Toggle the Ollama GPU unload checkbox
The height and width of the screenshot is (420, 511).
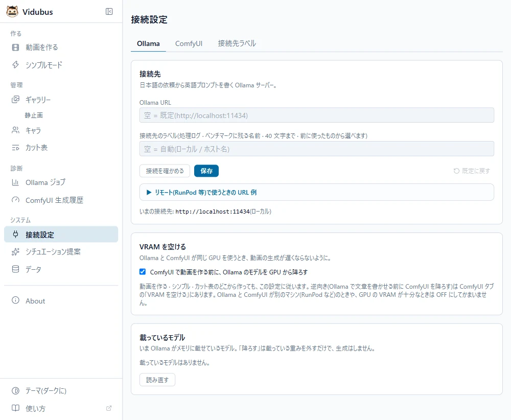point(143,272)
